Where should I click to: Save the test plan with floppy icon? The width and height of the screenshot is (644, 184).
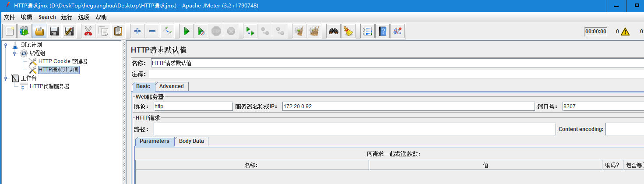[x=54, y=31]
